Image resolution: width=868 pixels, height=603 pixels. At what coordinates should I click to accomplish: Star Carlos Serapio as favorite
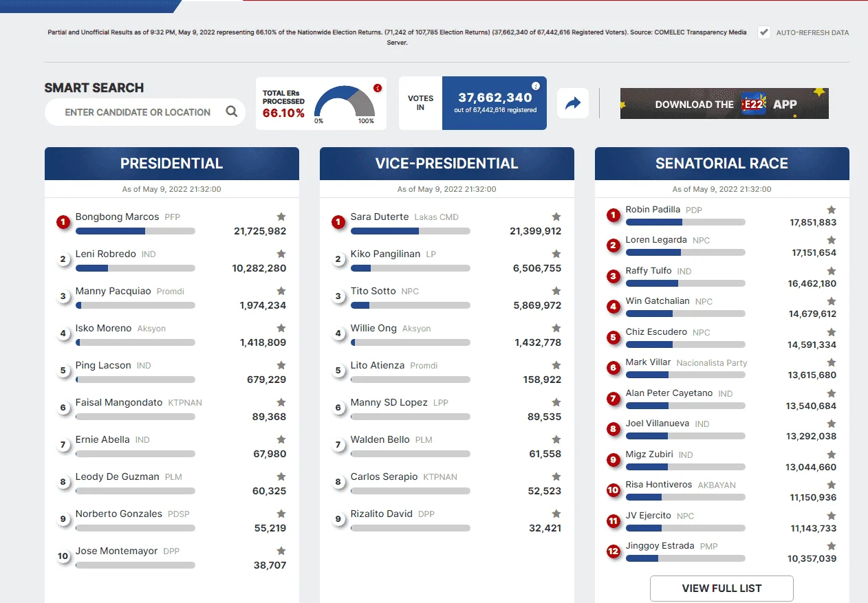[x=556, y=476]
